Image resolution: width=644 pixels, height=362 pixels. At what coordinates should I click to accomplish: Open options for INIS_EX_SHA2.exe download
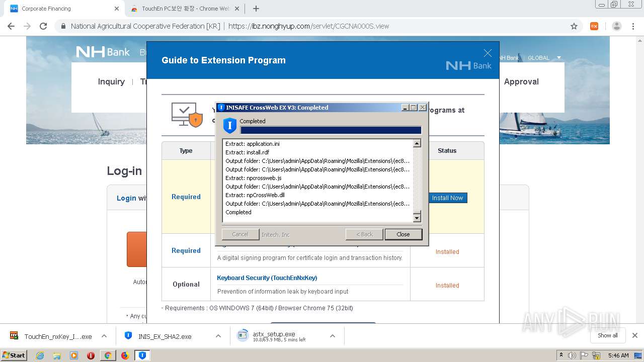218,336
